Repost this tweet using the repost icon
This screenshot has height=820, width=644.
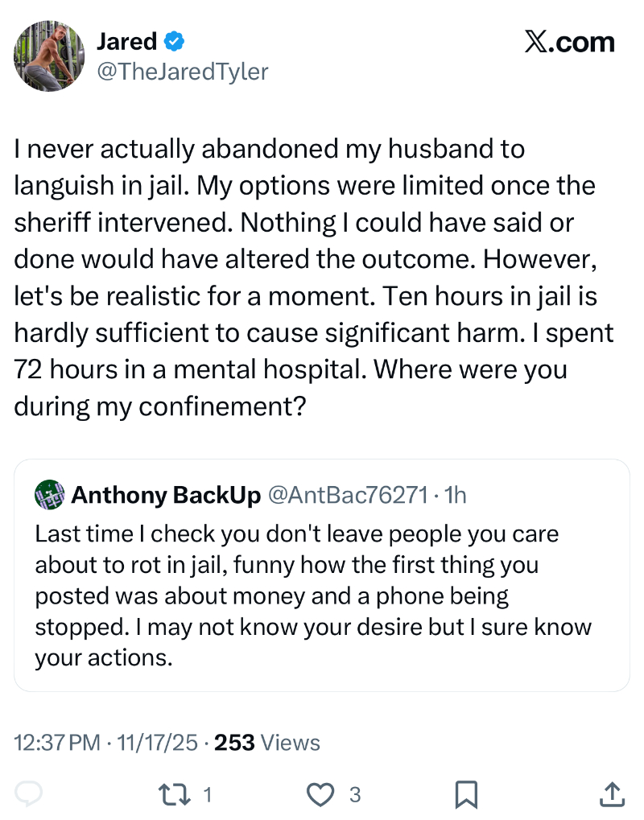click(175, 795)
